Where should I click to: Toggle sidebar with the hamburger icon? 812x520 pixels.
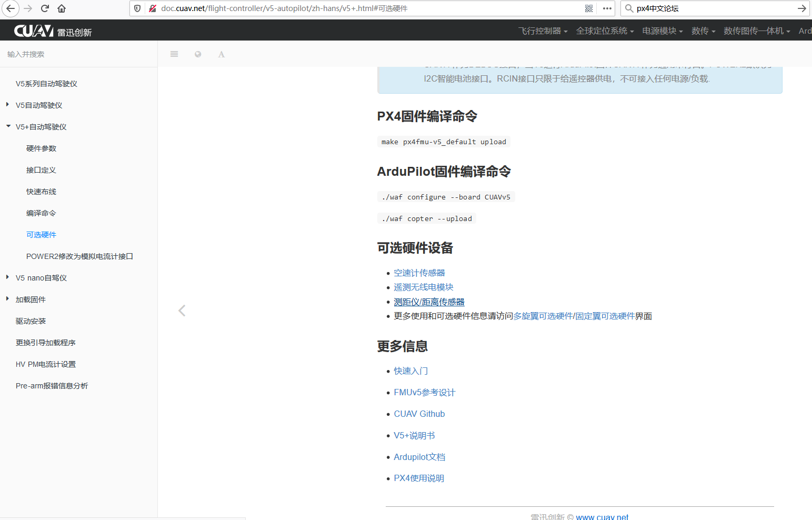pos(174,54)
